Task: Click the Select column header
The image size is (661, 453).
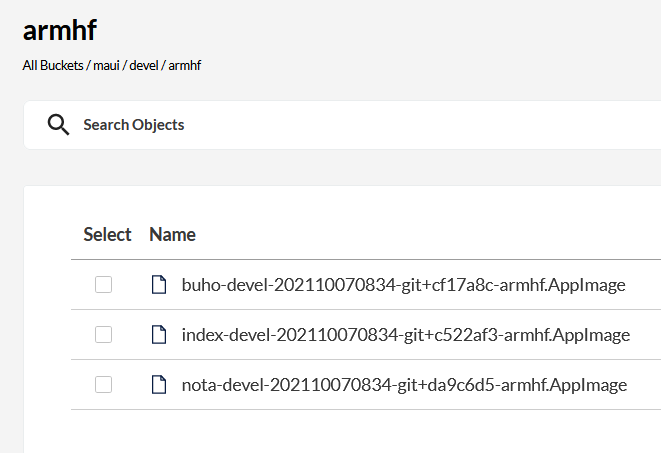Action: pyautogui.click(x=107, y=234)
